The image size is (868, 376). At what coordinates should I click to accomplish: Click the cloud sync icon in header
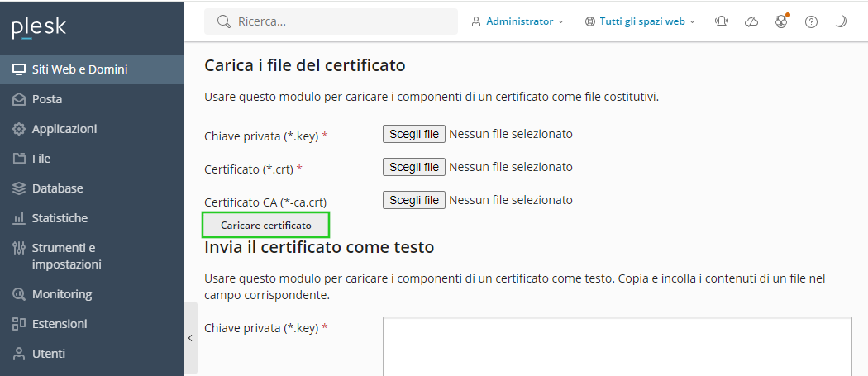(x=751, y=21)
